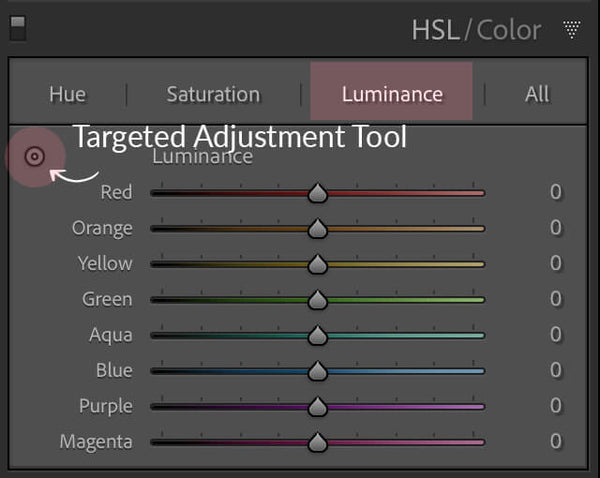Click the Magenta slider label
The height and width of the screenshot is (478, 600).
(96, 442)
